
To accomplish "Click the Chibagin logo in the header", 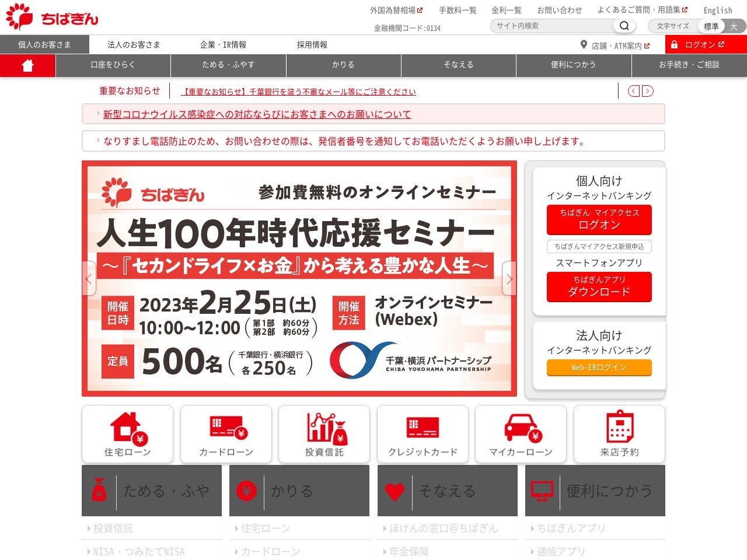I will [51, 17].
